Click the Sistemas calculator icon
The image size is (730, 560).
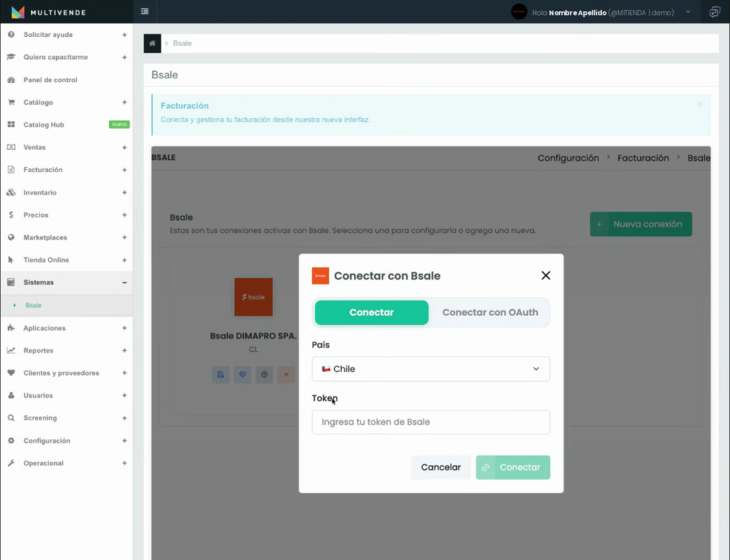point(11,282)
